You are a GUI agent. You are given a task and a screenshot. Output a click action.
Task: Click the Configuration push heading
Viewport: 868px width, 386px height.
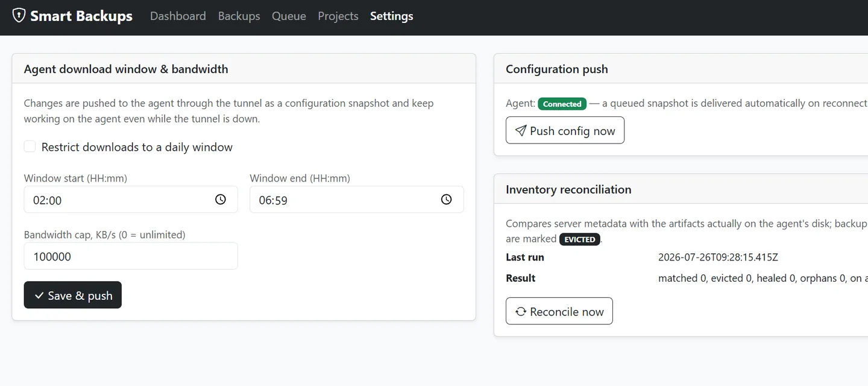[557, 69]
